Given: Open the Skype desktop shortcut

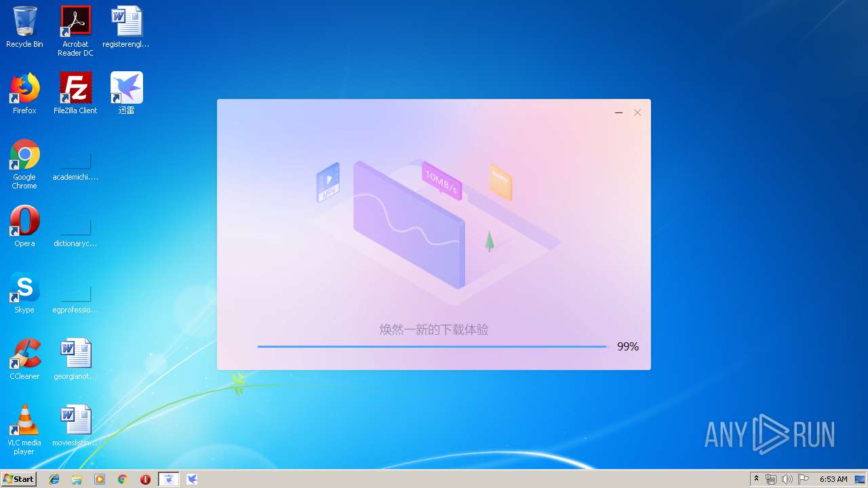Looking at the screenshot, I should (x=24, y=293).
